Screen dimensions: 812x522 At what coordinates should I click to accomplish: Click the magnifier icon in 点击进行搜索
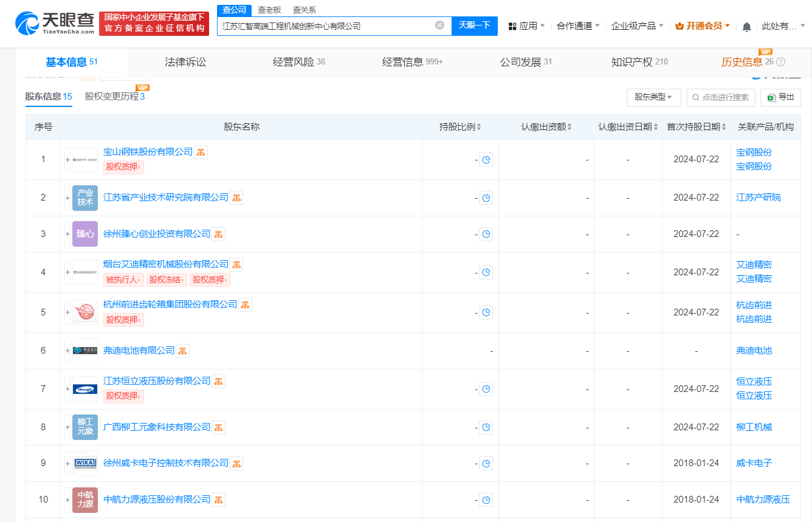click(x=695, y=98)
